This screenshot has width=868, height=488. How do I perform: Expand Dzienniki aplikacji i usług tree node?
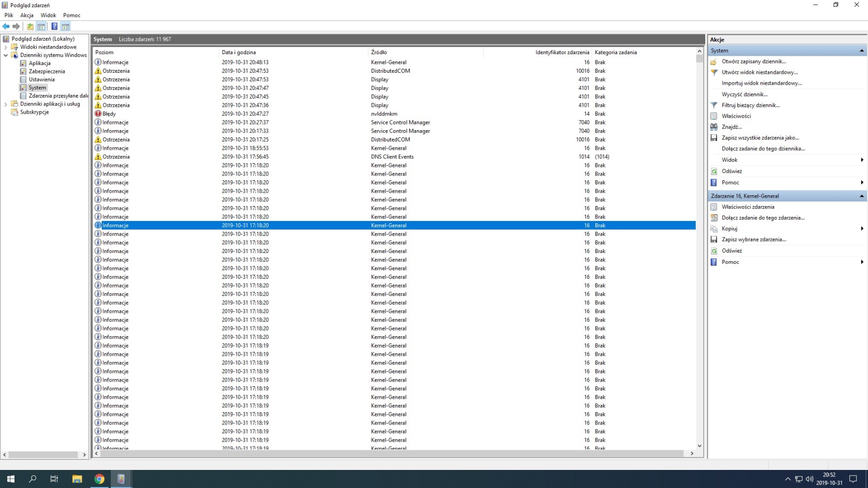click(6, 104)
